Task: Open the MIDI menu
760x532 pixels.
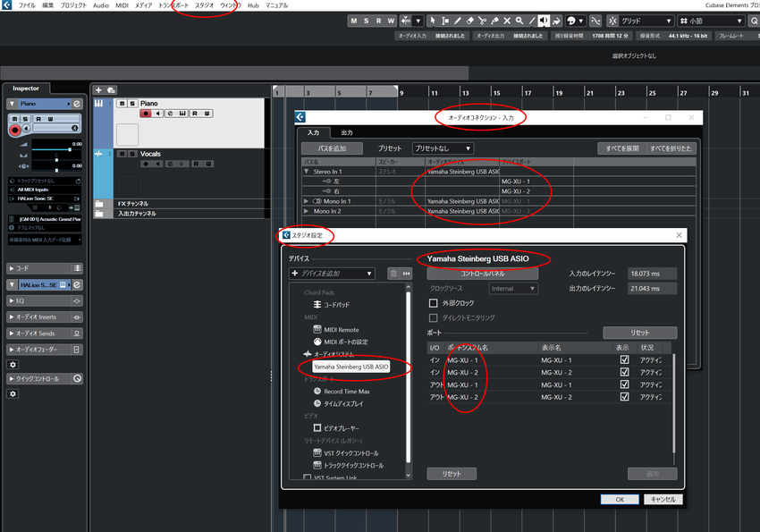Action: click(122, 5)
